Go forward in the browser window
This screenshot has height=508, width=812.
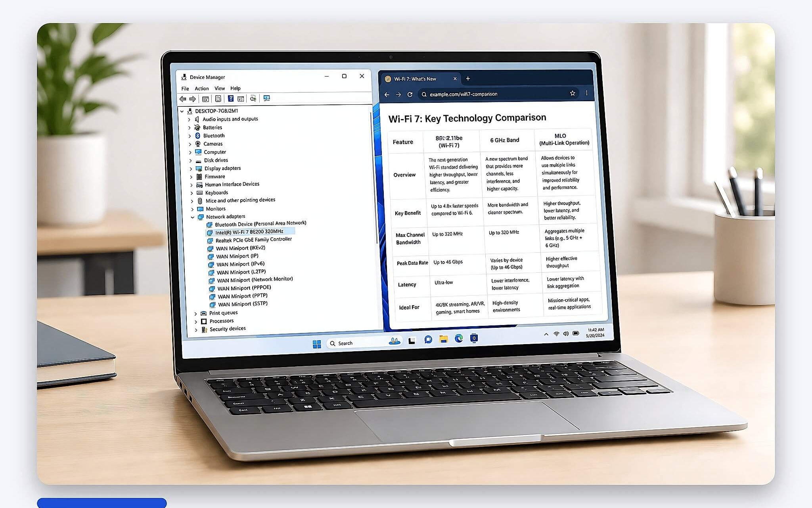tap(398, 94)
